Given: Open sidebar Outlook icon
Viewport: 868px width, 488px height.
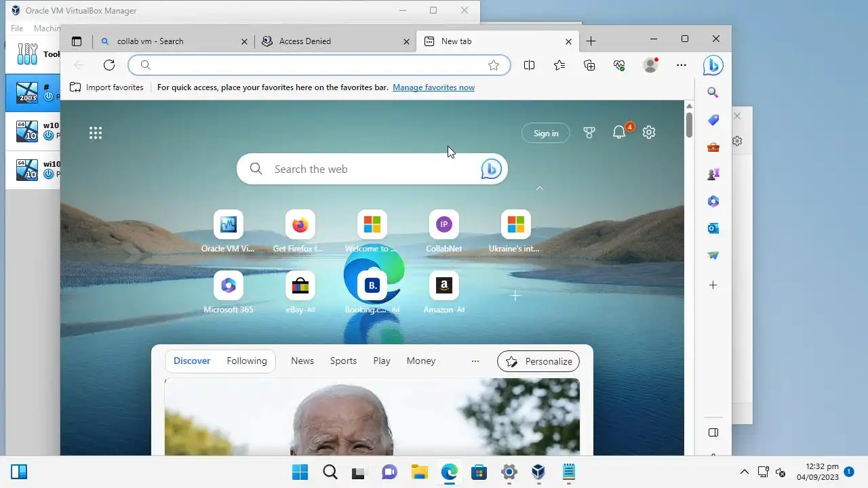Looking at the screenshot, I should click(713, 228).
